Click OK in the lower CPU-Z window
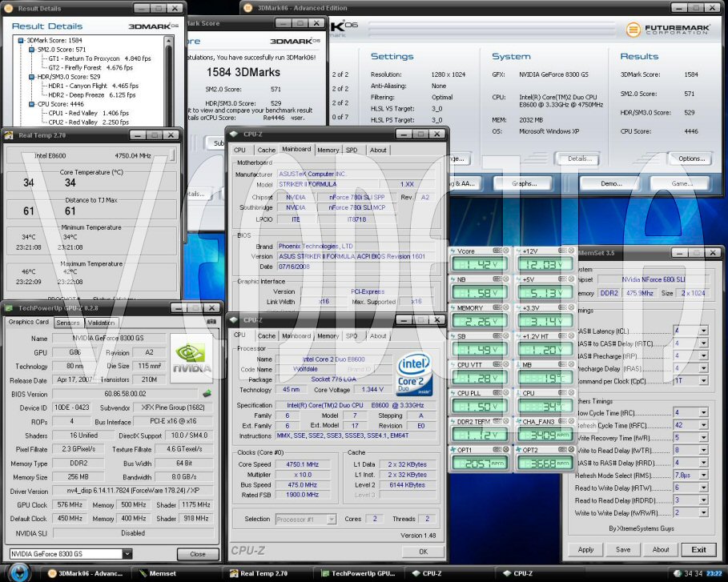The image size is (728, 582). click(423, 552)
